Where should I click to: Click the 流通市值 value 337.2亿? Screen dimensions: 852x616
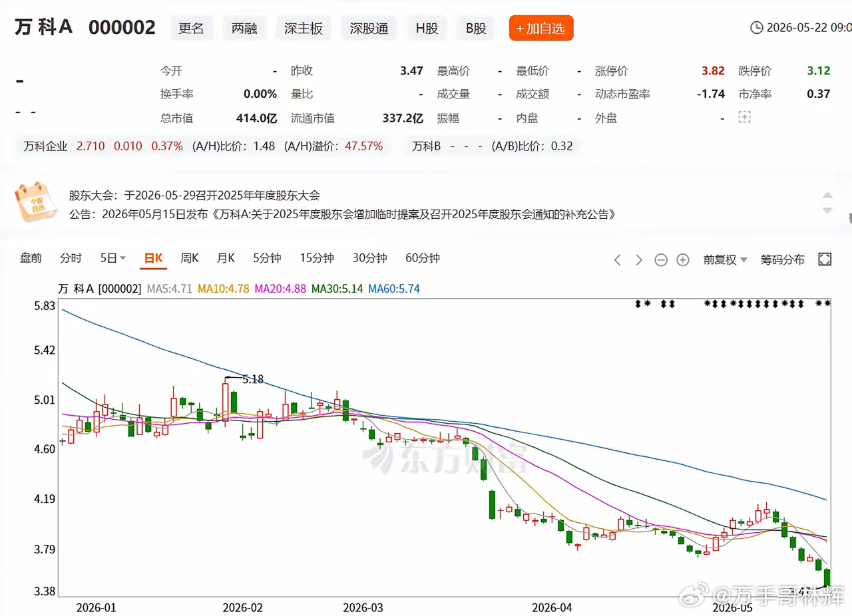pos(403,118)
